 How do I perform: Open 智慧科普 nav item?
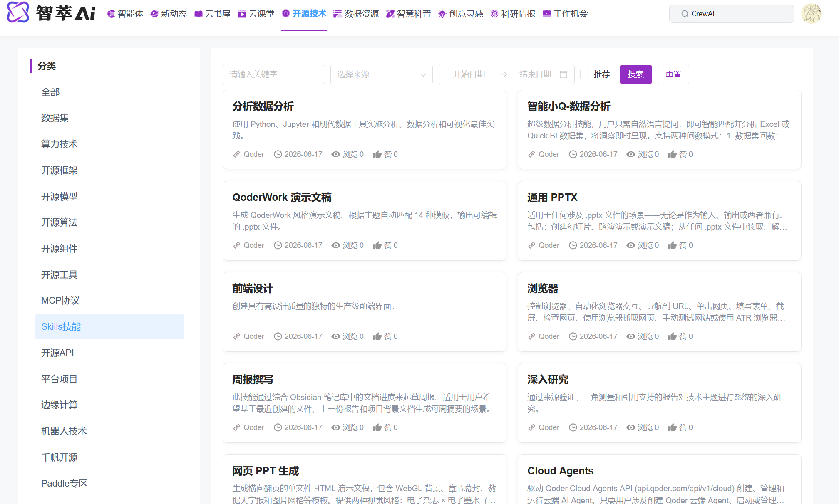[409, 14]
